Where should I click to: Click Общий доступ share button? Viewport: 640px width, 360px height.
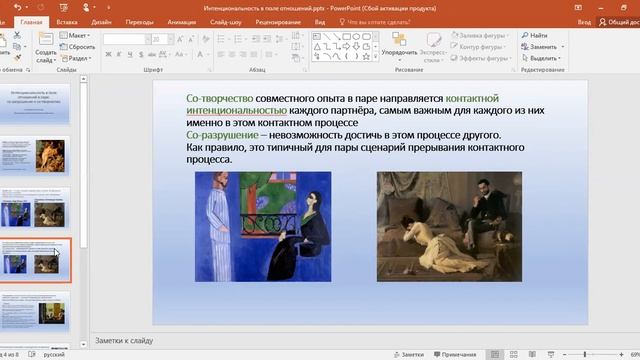pos(619,22)
